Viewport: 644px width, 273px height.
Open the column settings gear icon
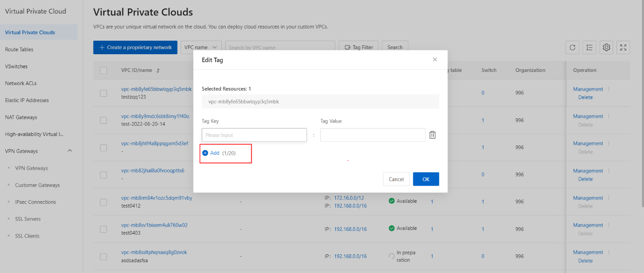click(607, 47)
